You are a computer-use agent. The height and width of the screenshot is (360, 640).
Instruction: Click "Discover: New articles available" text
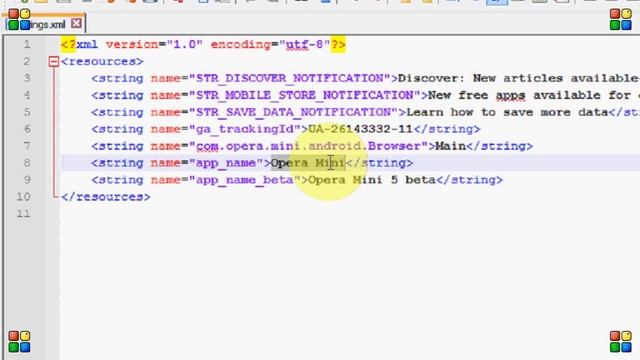(518, 78)
